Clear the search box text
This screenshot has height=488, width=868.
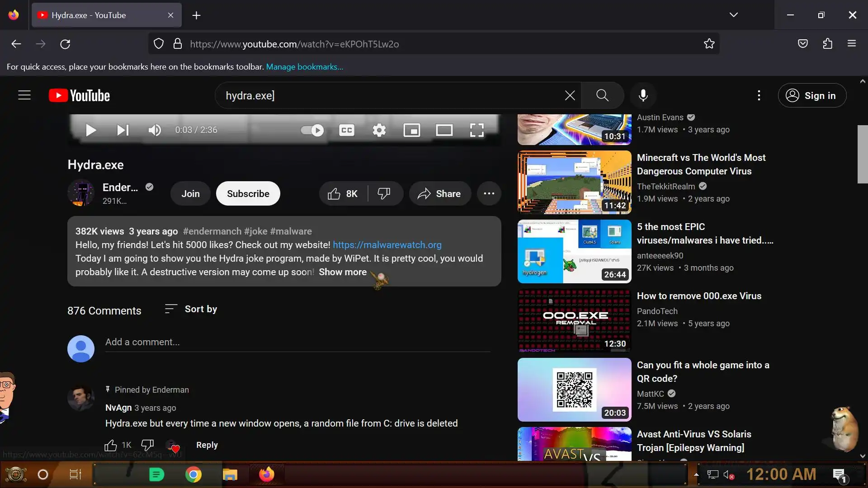coord(570,95)
